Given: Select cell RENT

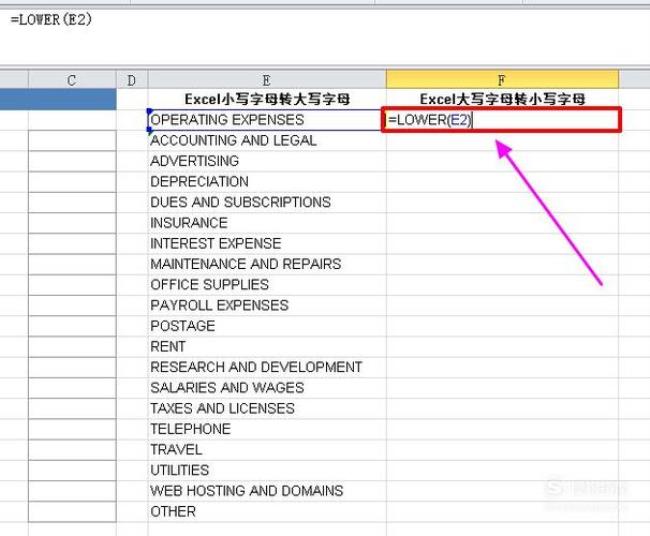Looking at the screenshot, I should pos(267,347).
